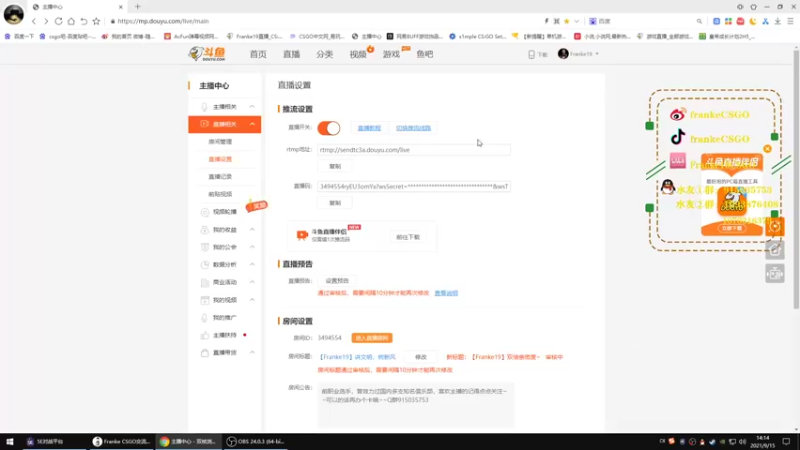This screenshot has width=800, height=450.
Task: Click the second blue link beside 直播教程
Action: tap(413, 128)
